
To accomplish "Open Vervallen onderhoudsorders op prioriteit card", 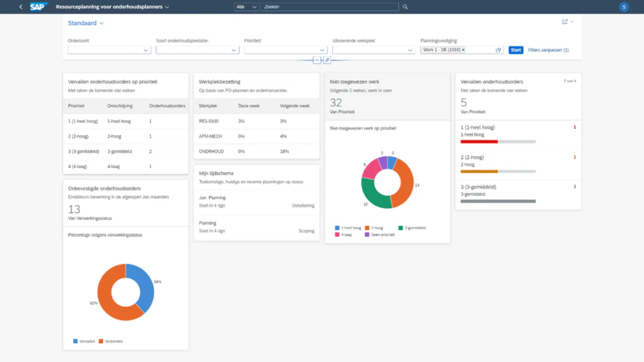I will [126, 85].
